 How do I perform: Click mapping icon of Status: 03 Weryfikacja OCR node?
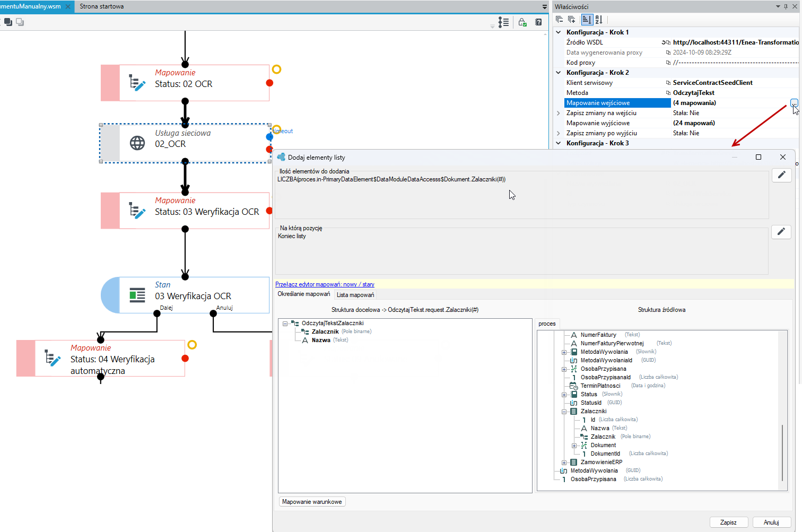point(137,211)
